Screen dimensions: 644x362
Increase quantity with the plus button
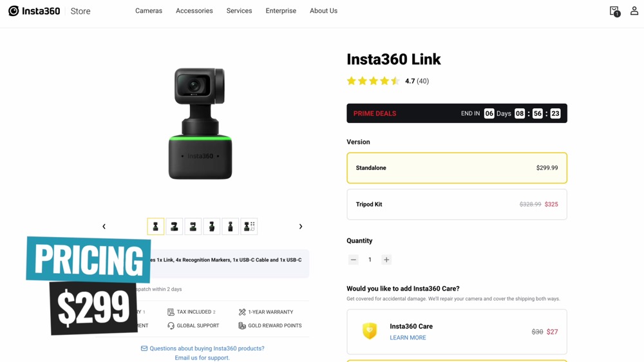386,260
